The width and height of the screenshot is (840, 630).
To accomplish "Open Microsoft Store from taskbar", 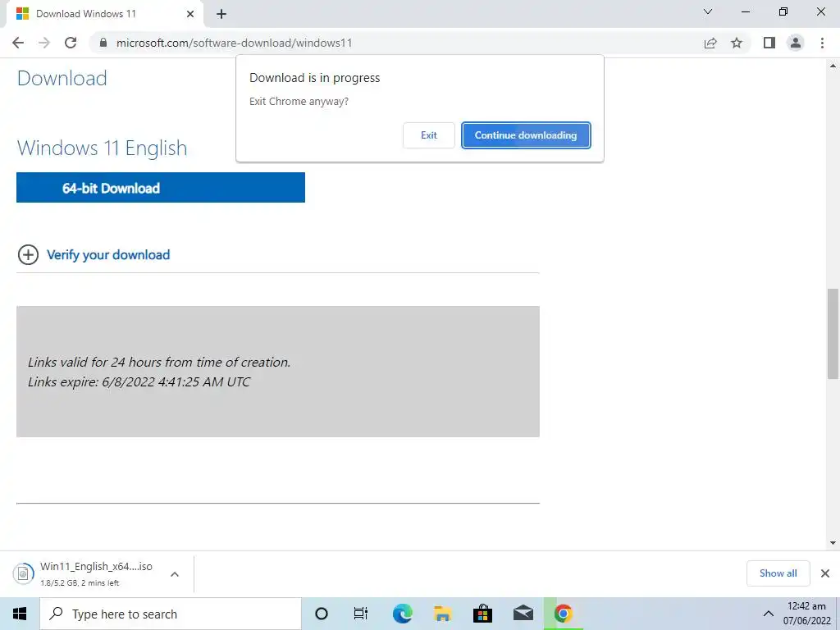I will pyautogui.click(x=482, y=614).
